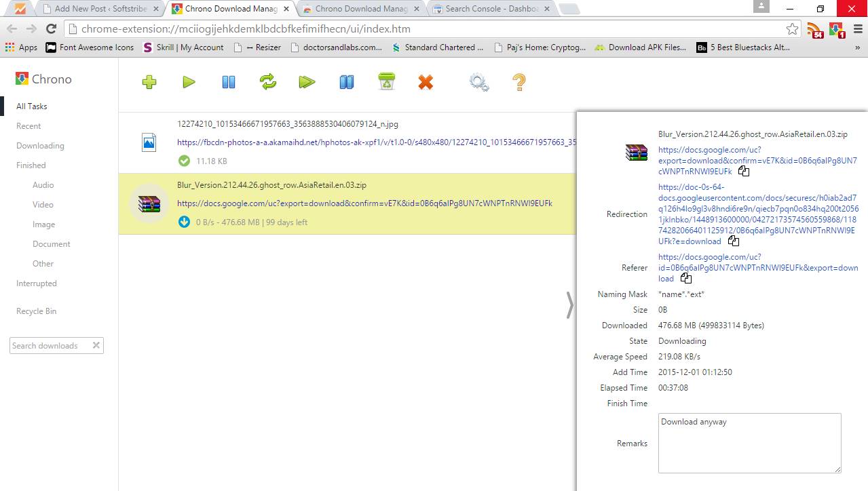Open Chrono settings with the gear icon
This screenshot has height=491, width=868.
(478, 81)
